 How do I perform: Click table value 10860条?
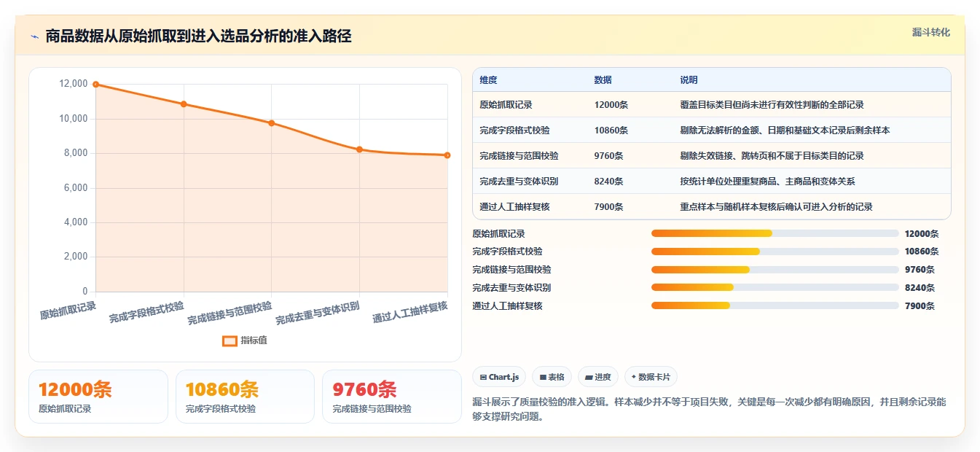(x=611, y=130)
